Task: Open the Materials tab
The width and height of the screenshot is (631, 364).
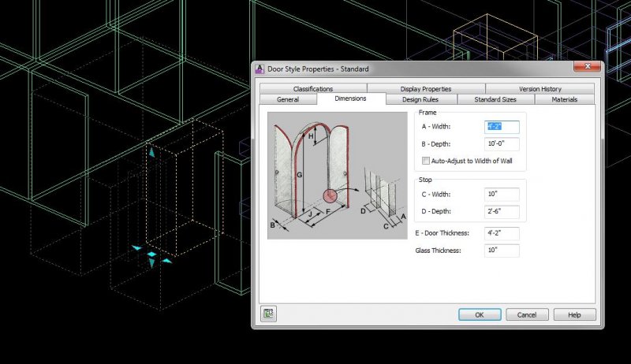Action: 564,99
